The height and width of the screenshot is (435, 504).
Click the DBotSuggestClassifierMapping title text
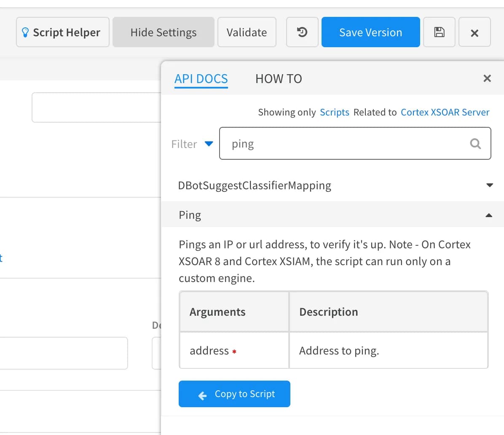255,185
